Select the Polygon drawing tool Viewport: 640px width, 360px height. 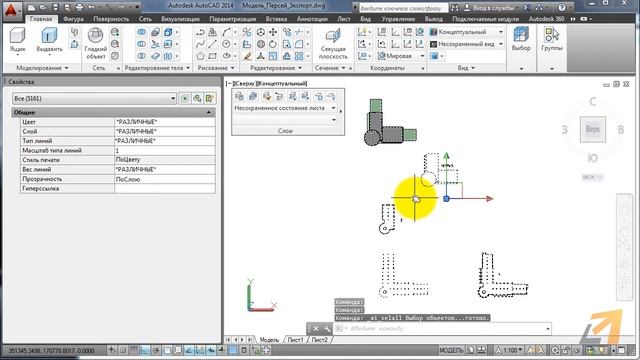click(x=200, y=56)
